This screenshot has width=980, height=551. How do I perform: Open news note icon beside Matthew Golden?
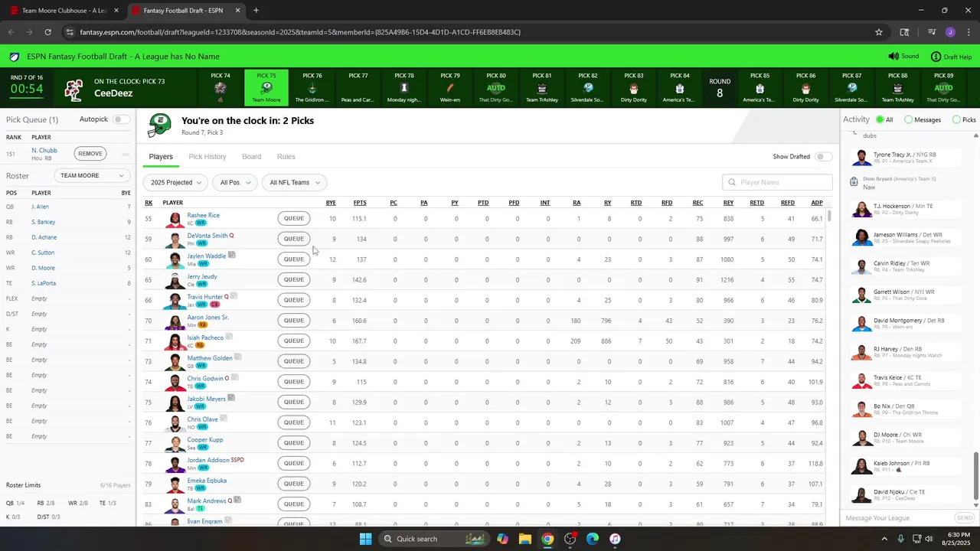(x=238, y=357)
